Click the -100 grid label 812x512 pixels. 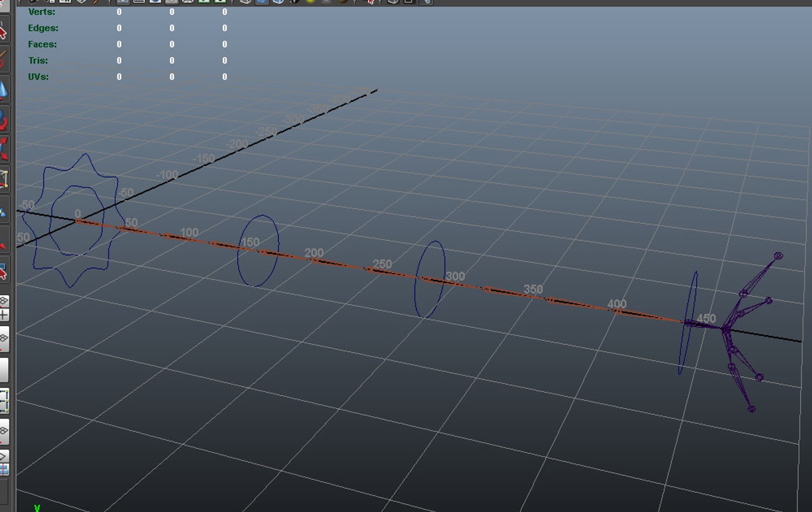coord(167,175)
